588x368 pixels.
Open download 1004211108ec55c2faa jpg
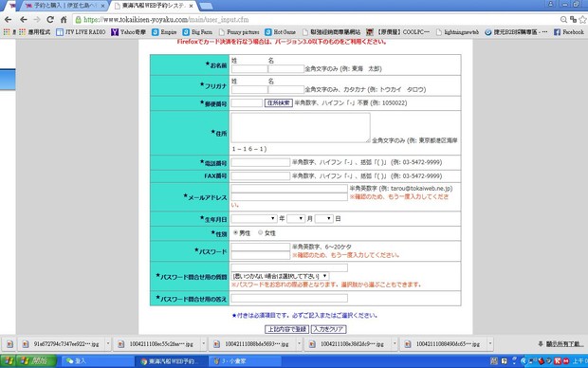point(157,343)
